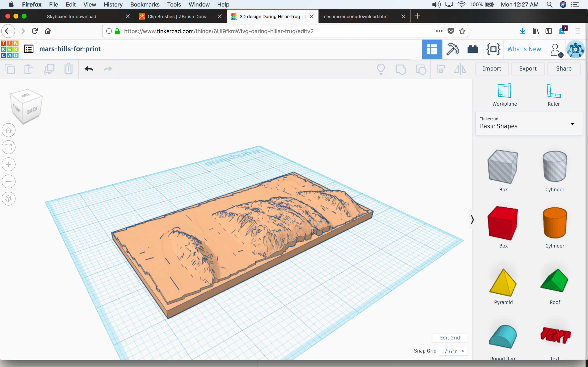Open the Snap Grid 1/16 in dropdown
This screenshot has width=588, height=367.
(453, 351)
